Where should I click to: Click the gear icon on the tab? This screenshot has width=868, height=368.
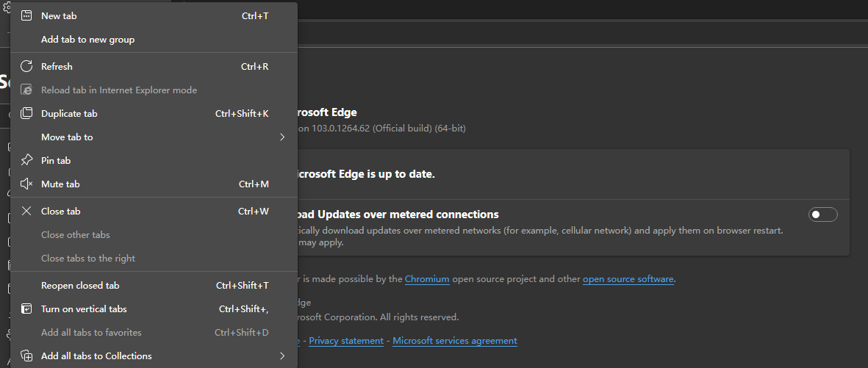[x=7, y=6]
